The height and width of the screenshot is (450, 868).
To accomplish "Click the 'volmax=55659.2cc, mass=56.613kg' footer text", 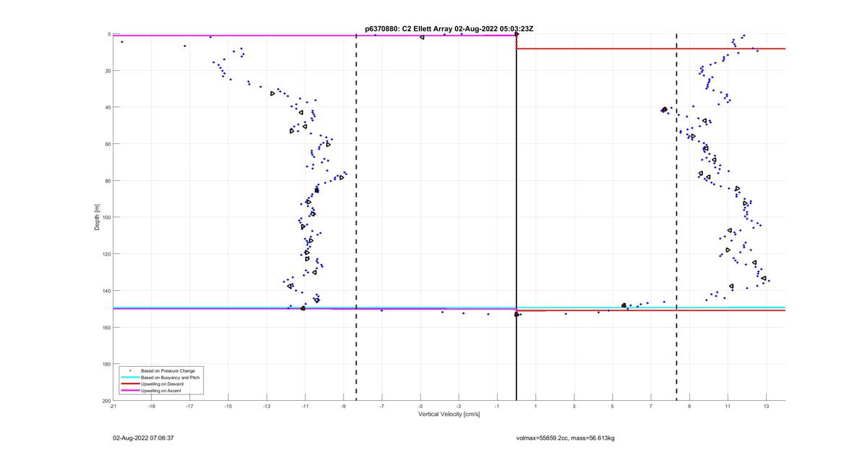I will [565, 438].
